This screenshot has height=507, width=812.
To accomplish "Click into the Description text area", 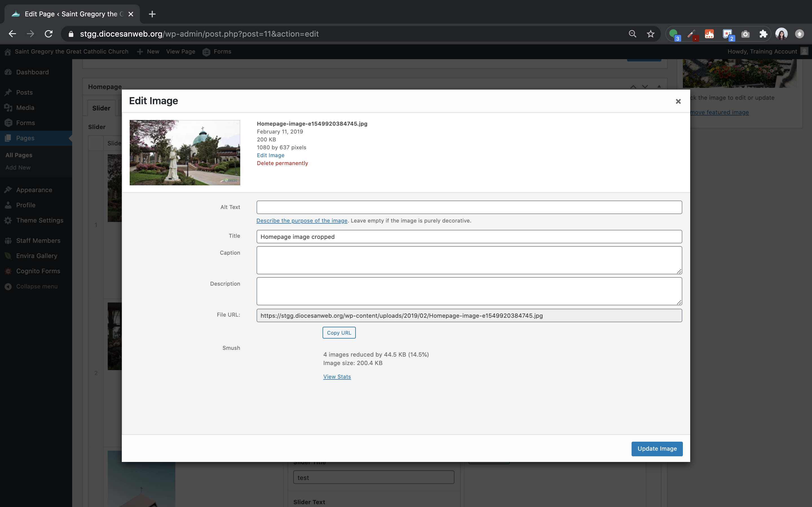I will (469, 291).
